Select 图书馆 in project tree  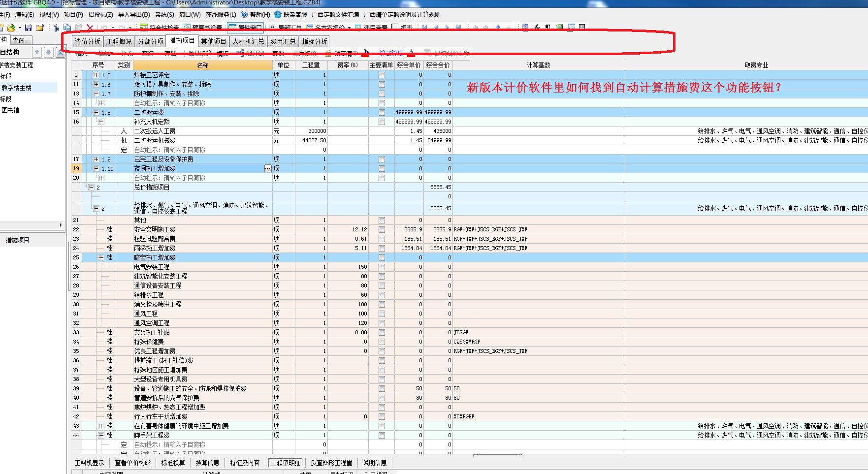pyautogui.click(x=11, y=110)
